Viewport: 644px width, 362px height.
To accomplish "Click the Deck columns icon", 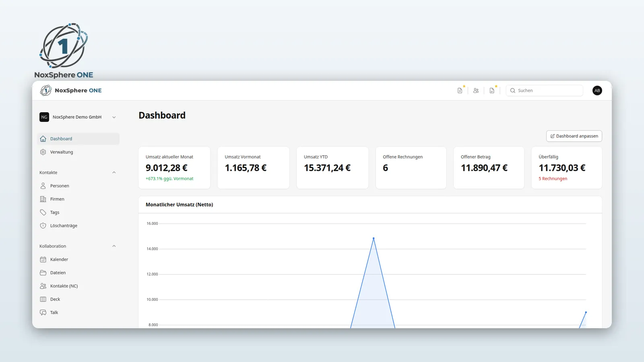I will (x=43, y=299).
